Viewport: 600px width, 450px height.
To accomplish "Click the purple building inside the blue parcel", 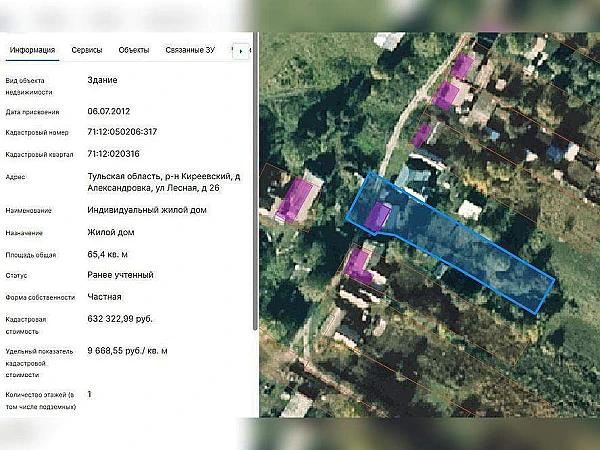I will tap(378, 216).
